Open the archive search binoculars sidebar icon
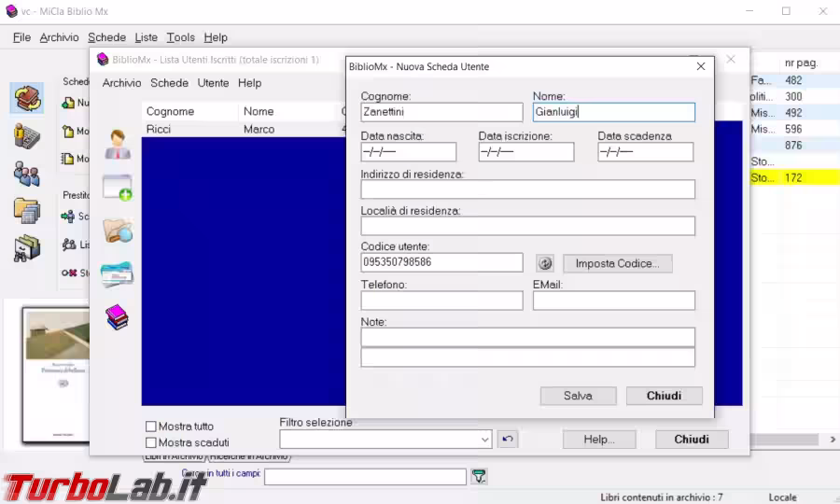Screen dimensions: 840x504 click(x=26, y=248)
